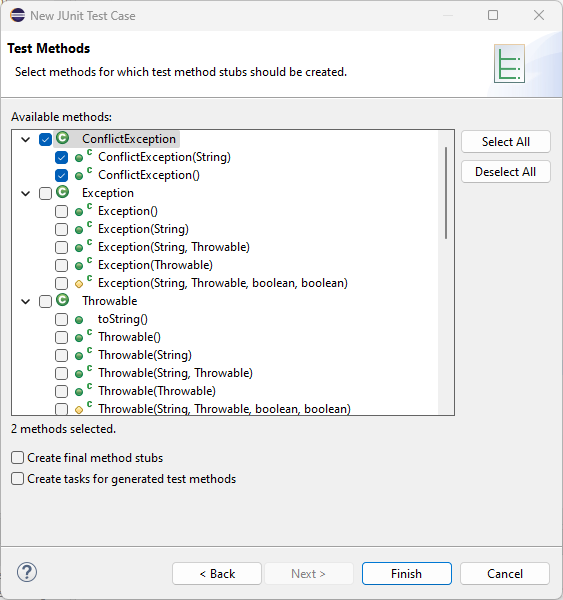Select the Throwable(Throwable) row text

pos(157,391)
